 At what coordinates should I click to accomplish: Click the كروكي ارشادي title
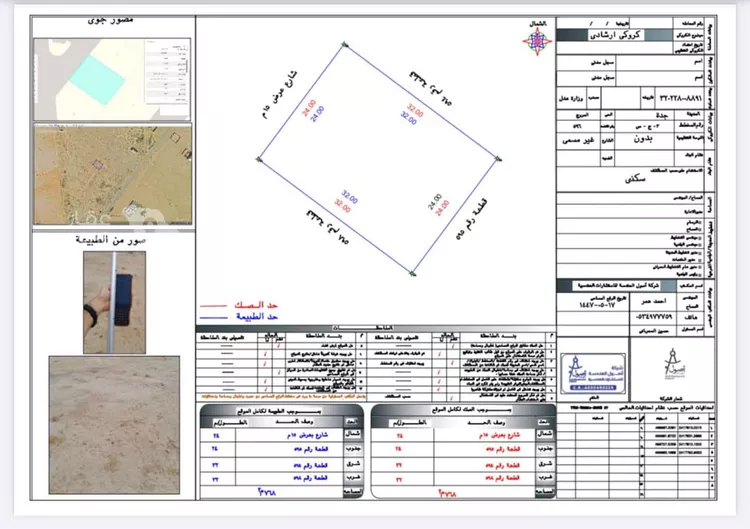[x=615, y=35]
